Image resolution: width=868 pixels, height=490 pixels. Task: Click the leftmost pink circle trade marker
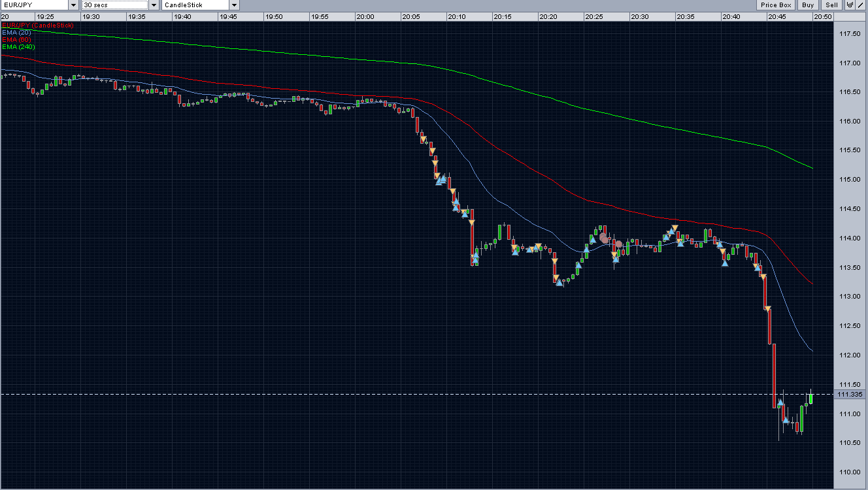tap(604, 238)
